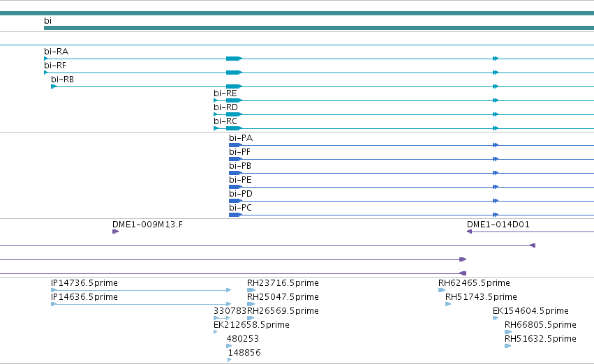Select the bi-RF transcript label
Screen dimensions: 594x364
coord(55,66)
